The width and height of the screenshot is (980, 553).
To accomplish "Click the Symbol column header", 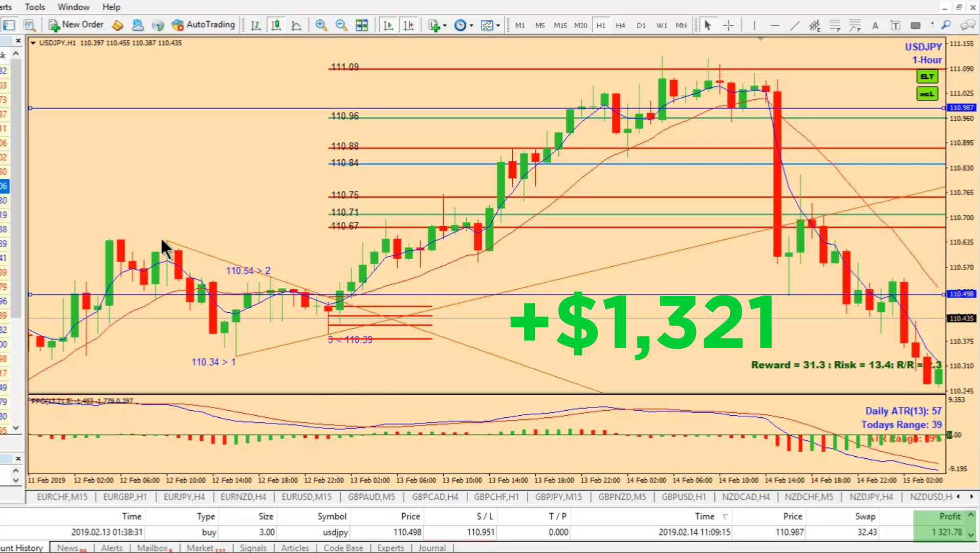I will click(x=332, y=517).
